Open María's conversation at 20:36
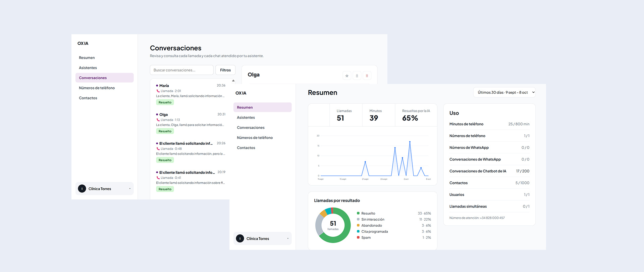The image size is (644, 272). 191,94
